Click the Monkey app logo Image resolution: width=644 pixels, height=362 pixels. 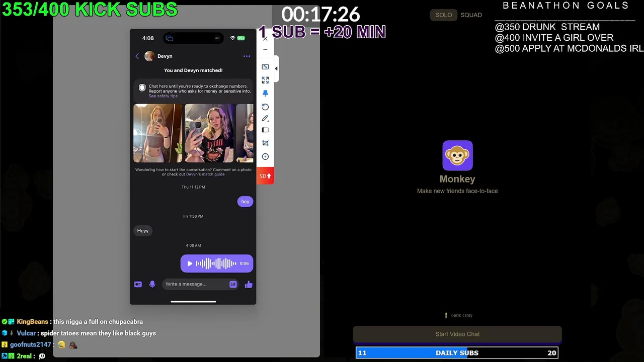[x=457, y=155]
